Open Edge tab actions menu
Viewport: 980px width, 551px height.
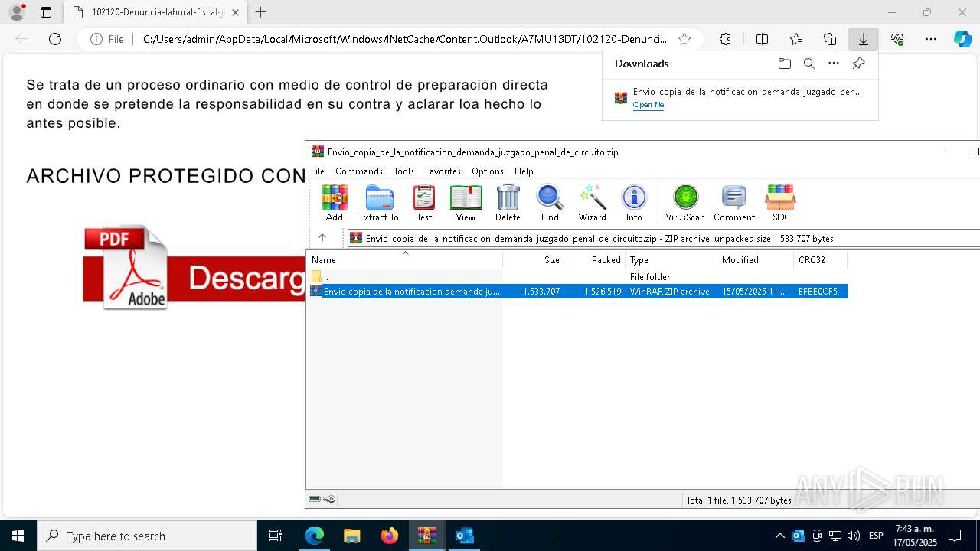coord(46,12)
